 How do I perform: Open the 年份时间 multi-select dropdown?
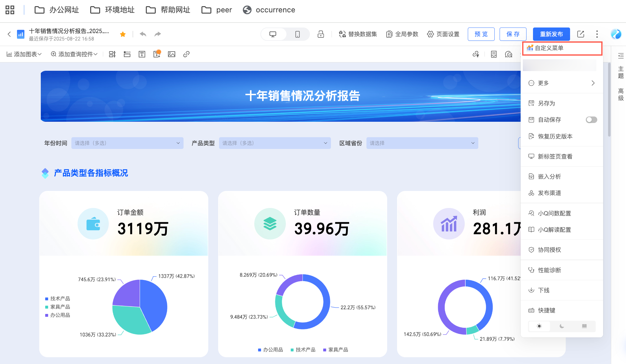coord(127,143)
